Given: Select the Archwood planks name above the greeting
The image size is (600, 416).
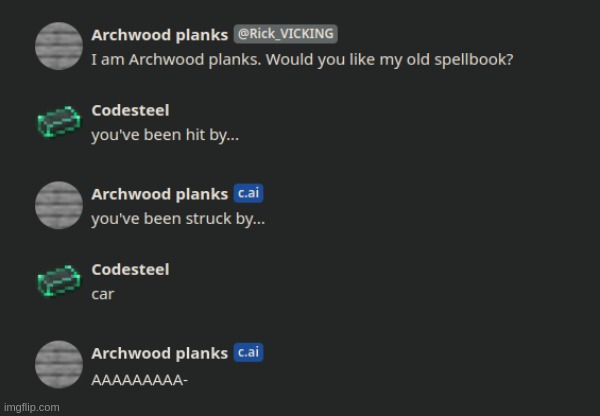Looking at the screenshot, I should coord(160,35).
